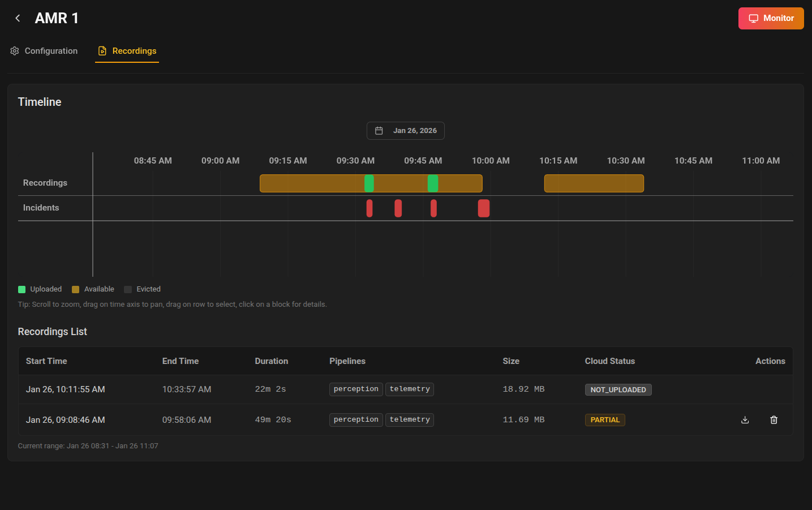Image resolution: width=812 pixels, height=510 pixels.
Task: Click the perception tag in the 09:08:46 AM row
Action: pyautogui.click(x=356, y=420)
